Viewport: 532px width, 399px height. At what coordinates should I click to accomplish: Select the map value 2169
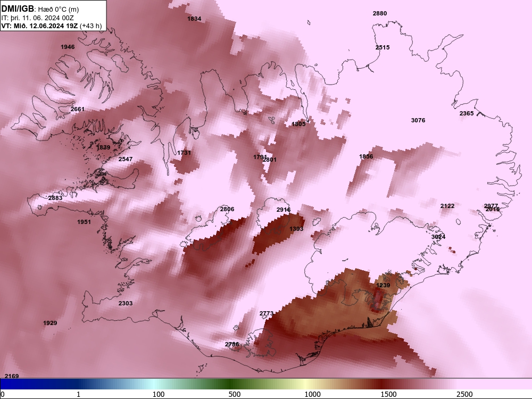12,376
